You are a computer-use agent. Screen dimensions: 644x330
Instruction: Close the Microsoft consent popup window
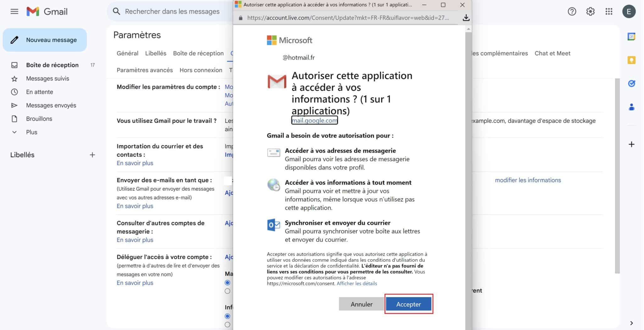pyautogui.click(x=462, y=5)
